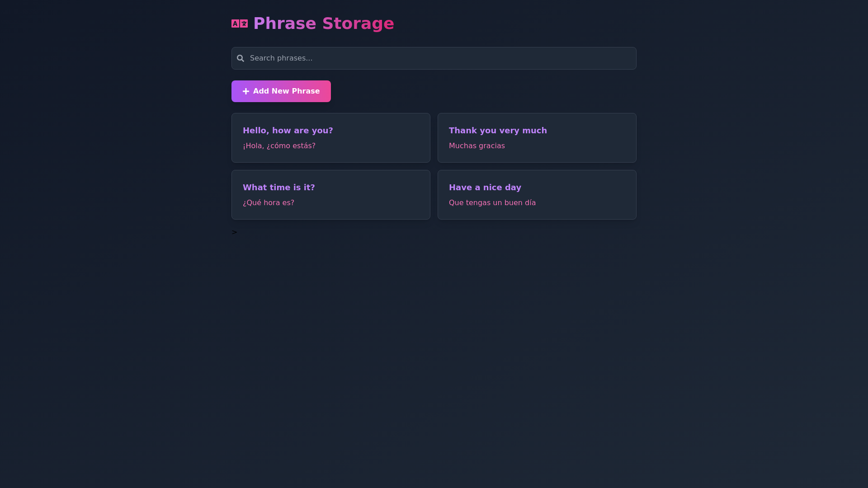Click the 'Hello, how are you?' title text
Image resolution: width=868 pixels, height=488 pixels.
(288, 131)
